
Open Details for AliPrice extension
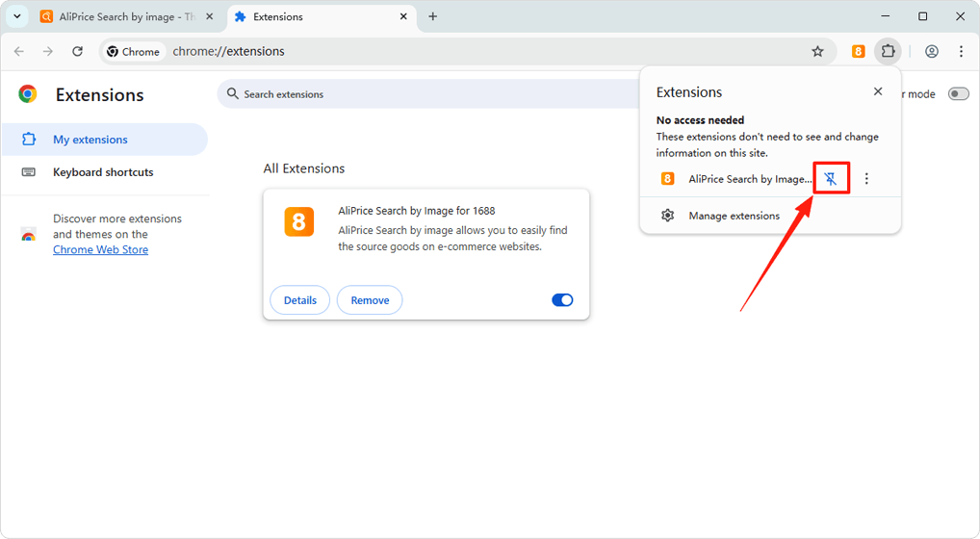299,300
